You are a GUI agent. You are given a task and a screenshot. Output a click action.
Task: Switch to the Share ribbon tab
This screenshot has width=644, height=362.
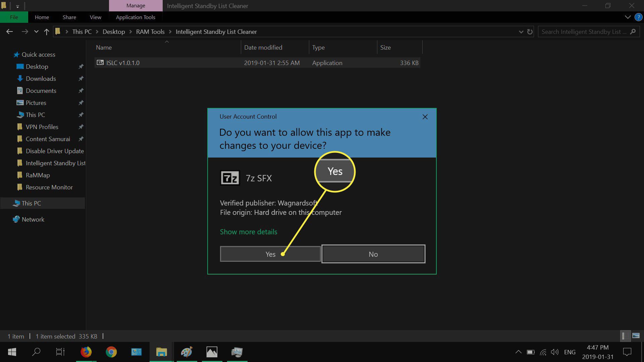click(69, 17)
